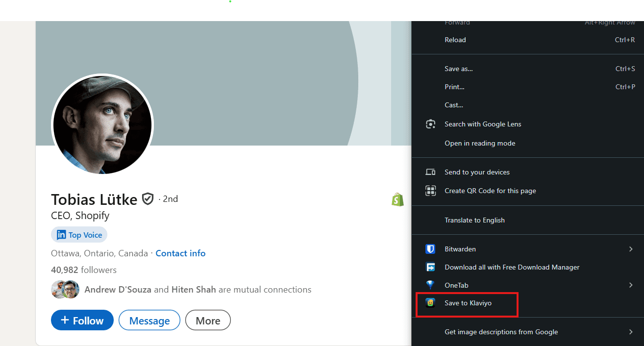Screen dimensions: 644x346
Task: Click Tobias Lütke's profile photo
Action: pyautogui.click(x=102, y=124)
